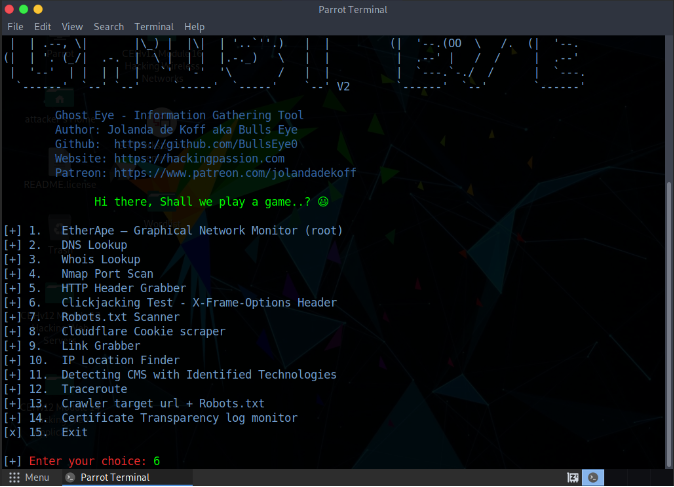Open the Menu launcher grid icon
Image resolution: width=674 pixels, height=487 pixels.
(x=14, y=478)
